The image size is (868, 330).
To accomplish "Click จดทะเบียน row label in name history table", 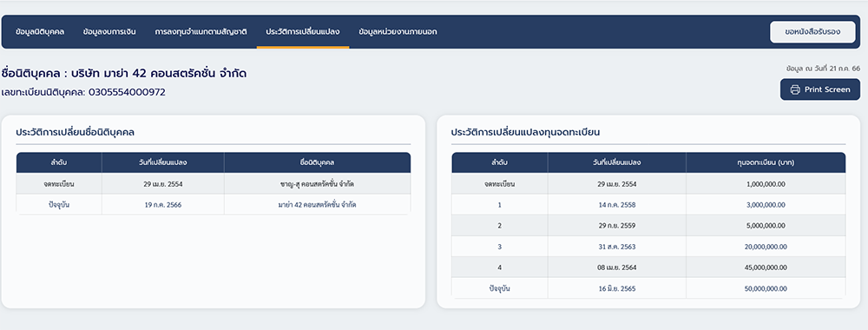I will coord(59,184).
